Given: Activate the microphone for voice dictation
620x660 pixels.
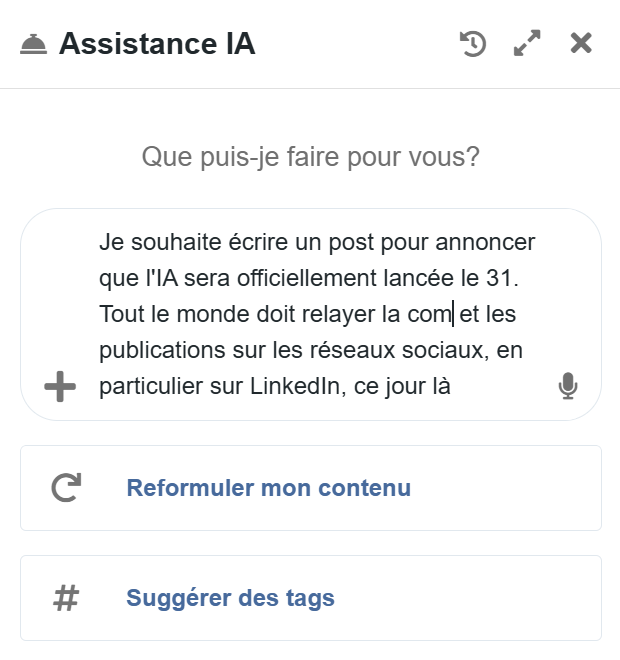Looking at the screenshot, I should [x=568, y=386].
